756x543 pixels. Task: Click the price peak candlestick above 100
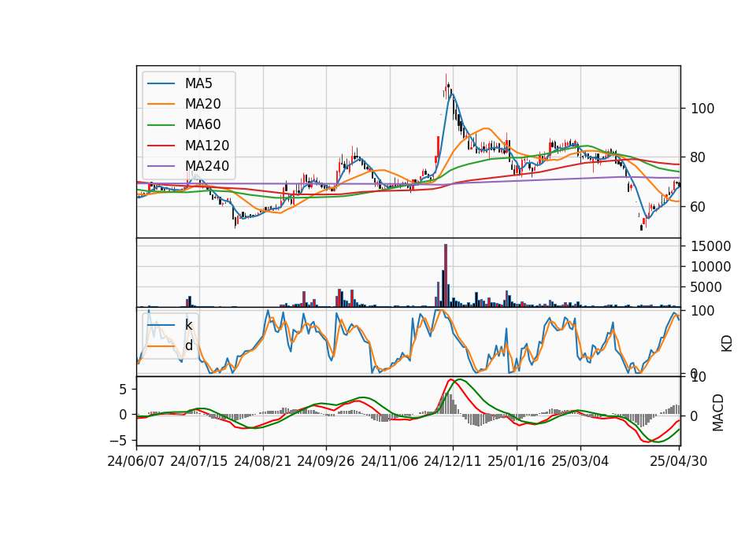[446, 87]
